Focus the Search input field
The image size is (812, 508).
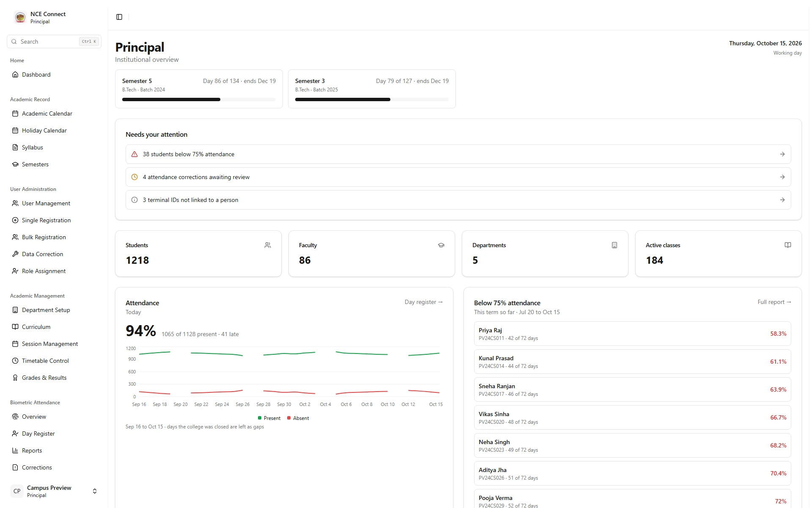[54, 41]
